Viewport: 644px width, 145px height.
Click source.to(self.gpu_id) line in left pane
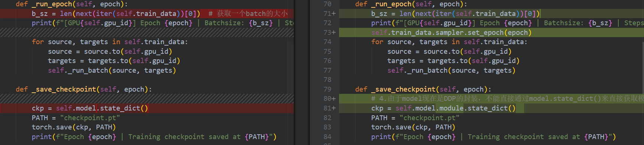(110, 52)
